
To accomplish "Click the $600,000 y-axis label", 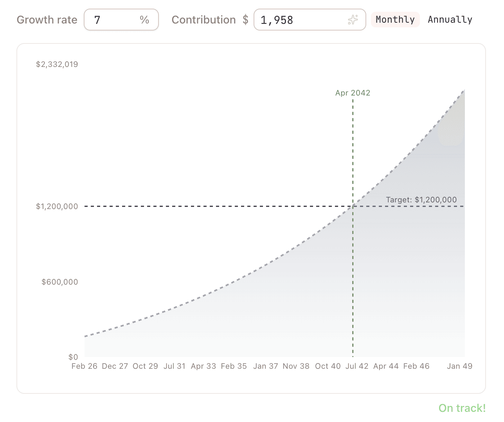I will (x=59, y=281).
